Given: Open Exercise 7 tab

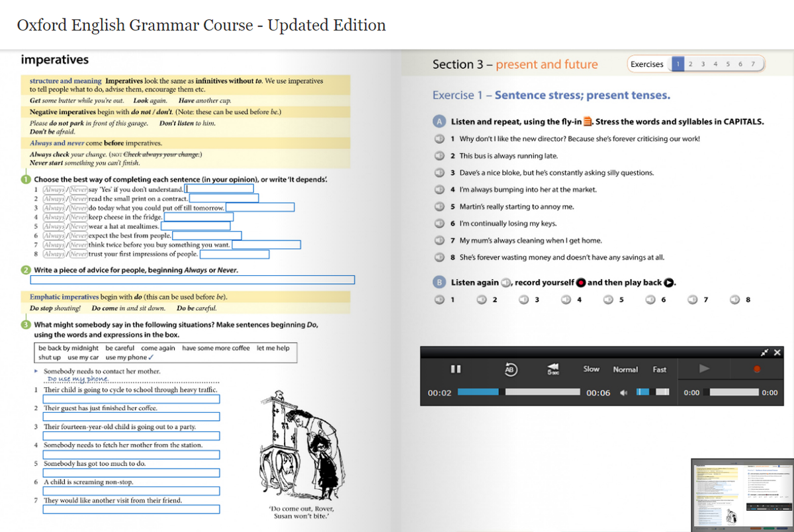Looking at the screenshot, I should tap(752, 64).
